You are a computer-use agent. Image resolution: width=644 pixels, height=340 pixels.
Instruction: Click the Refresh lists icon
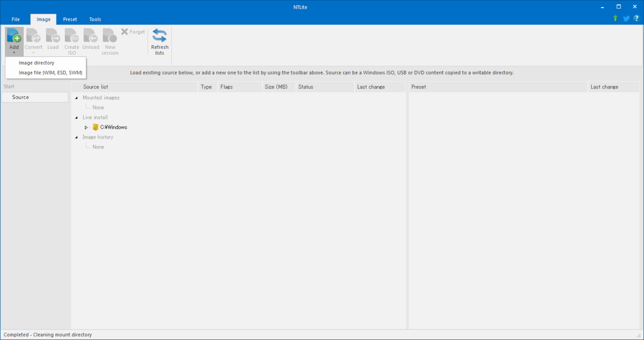[159, 35]
